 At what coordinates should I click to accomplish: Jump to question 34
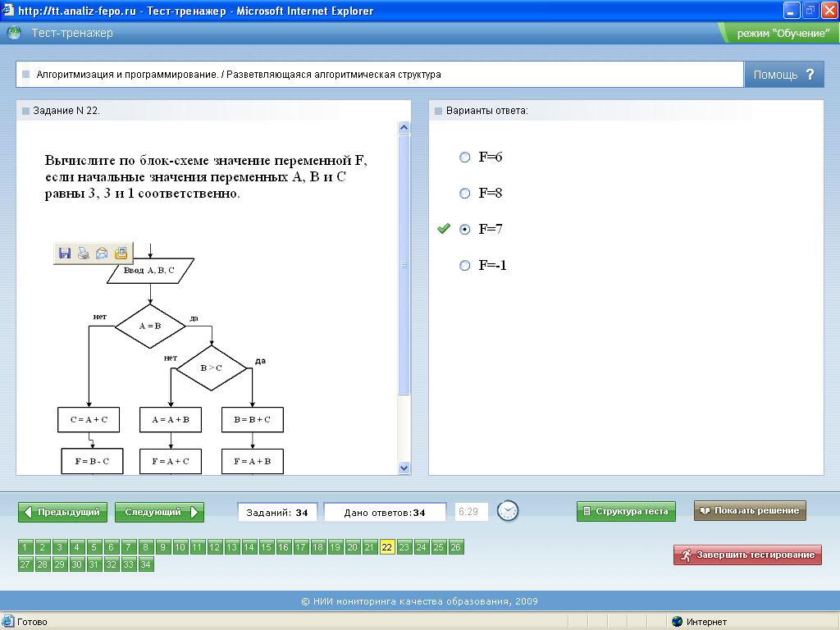(x=145, y=564)
